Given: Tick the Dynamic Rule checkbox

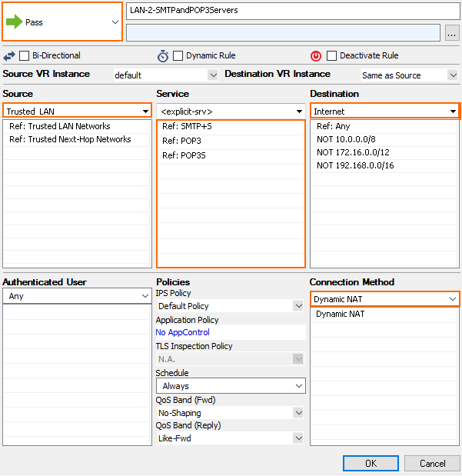Looking at the screenshot, I should click(x=178, y=56).
